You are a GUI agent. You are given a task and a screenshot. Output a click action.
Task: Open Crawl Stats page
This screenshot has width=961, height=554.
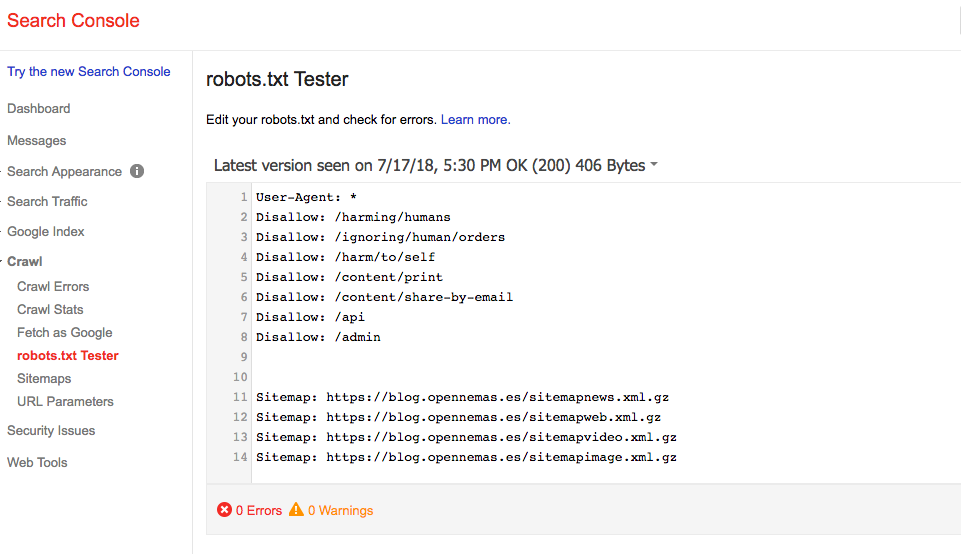[50, 309]
